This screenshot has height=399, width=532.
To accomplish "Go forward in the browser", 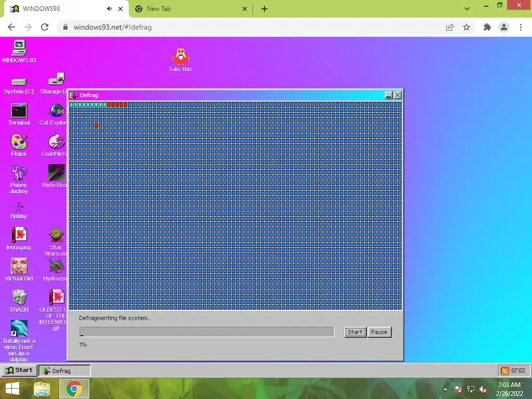I will pyautogui.click(x=28, y=27).
